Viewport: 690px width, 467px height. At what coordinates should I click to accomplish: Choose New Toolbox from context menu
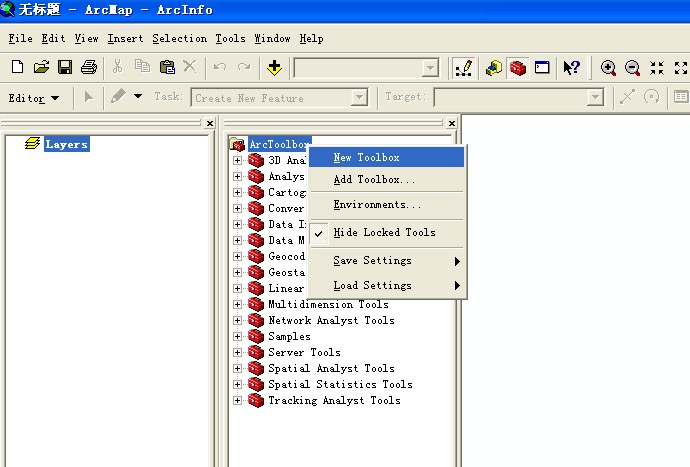click(x=387, y=158)
